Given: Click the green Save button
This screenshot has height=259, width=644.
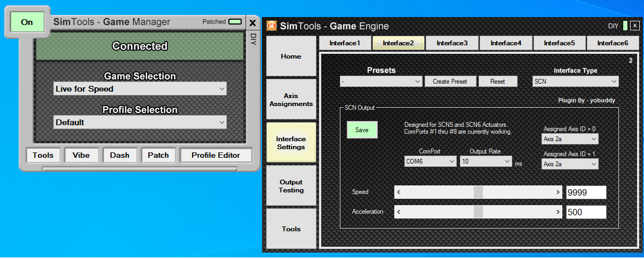Looking at the screenshot, I should 362,130.
